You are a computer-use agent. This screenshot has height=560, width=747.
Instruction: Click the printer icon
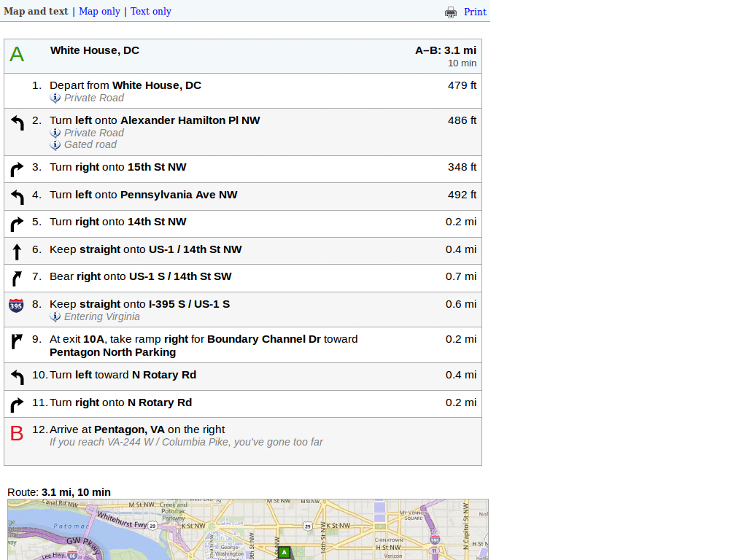tap(451, 12)
